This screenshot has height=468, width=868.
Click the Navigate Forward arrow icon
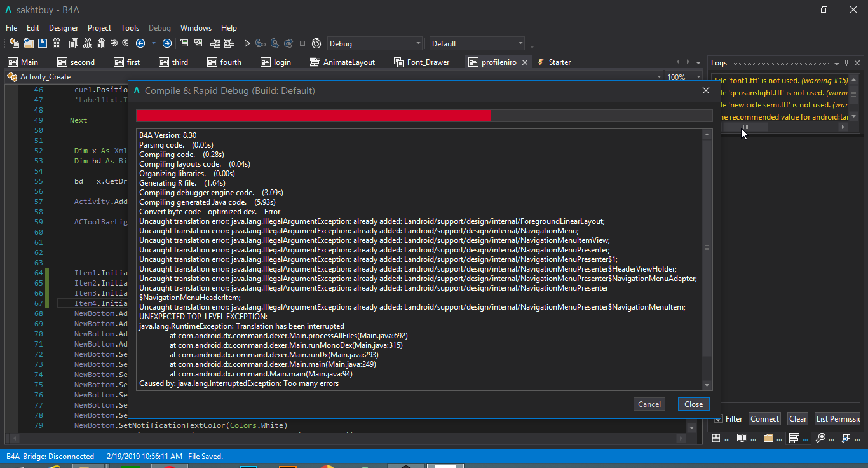coord(166,43)
